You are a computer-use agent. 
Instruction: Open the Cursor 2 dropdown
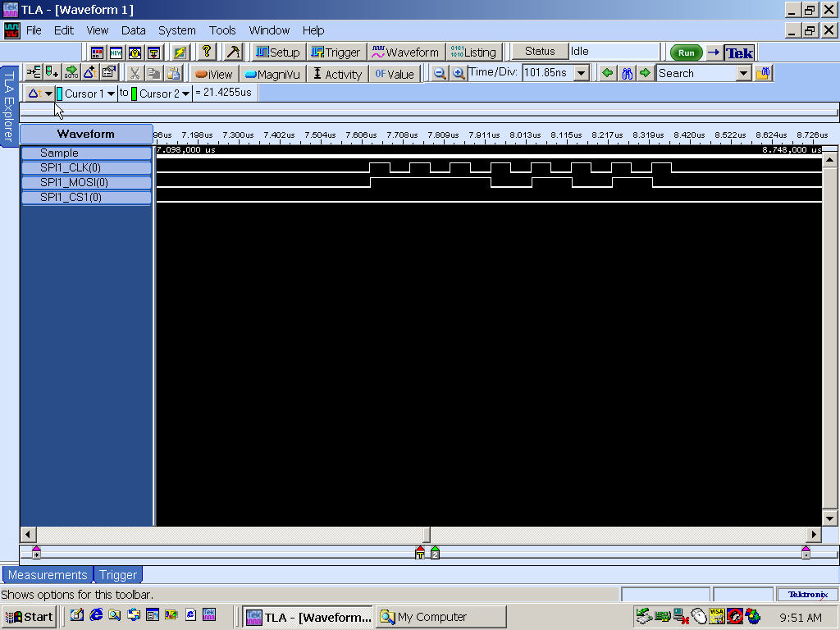[x=161, y=94]
